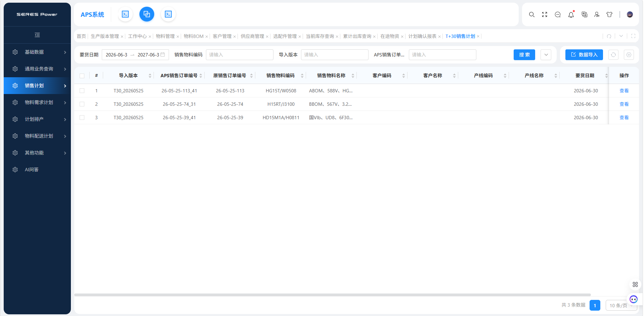Toggle the select-all header checkbox
The height and width of the screenshot is (316, 644).
coord(82,76)
